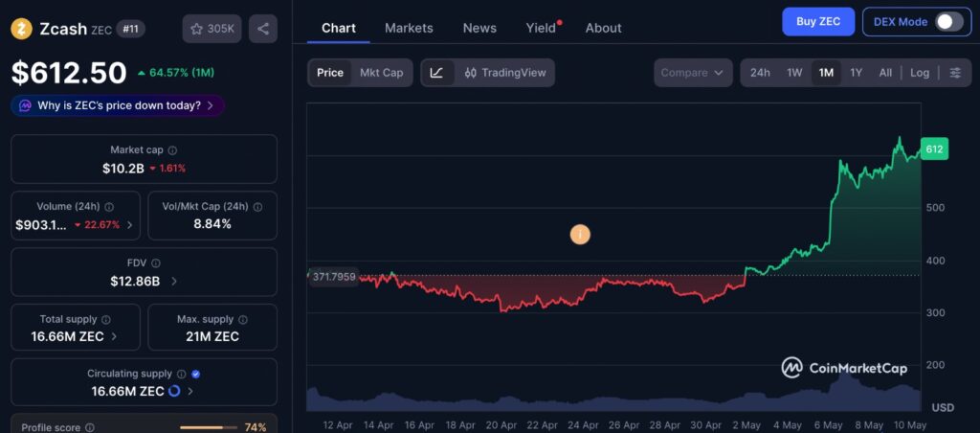Expand Volume (24h) details chevron

point(130,225)
